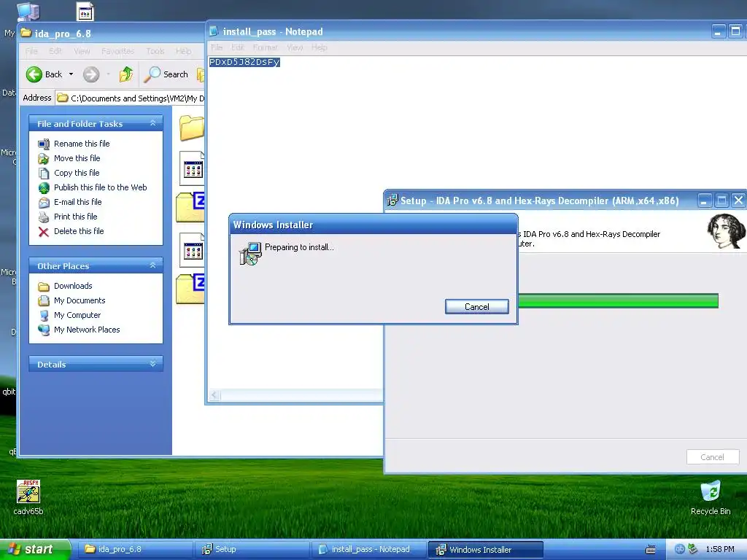Cancel the Windows Installer preparation dialog
Viewport: 747px width, 560px height.
pos(477,307)
